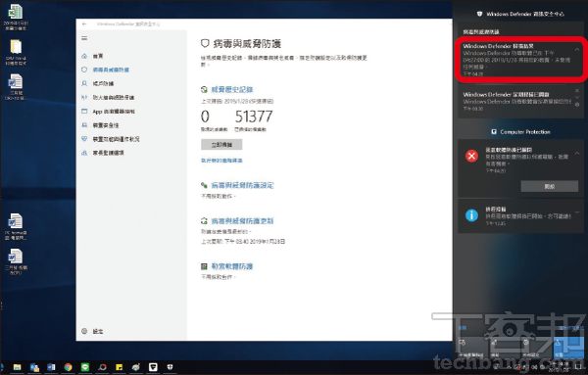
Task: Open Word from the taskbar
Action: coord(51,367)
